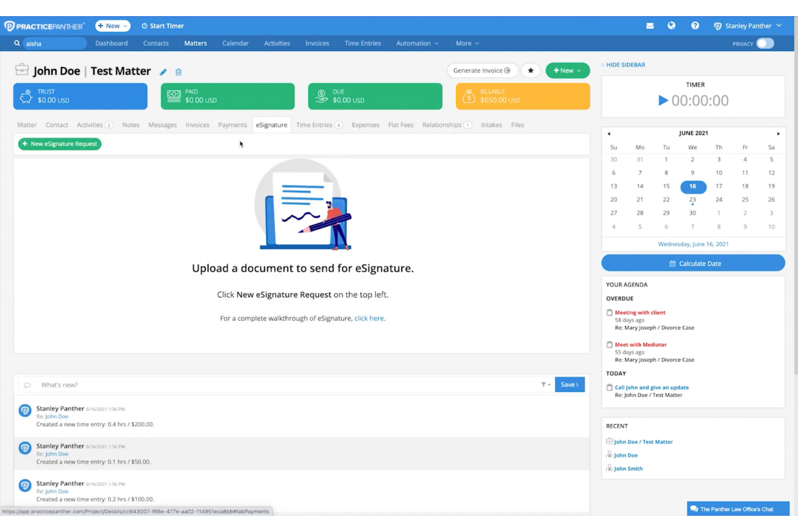Edit the matter name using the pencil icon
This screenshot has width=798, height=532.
163,71
